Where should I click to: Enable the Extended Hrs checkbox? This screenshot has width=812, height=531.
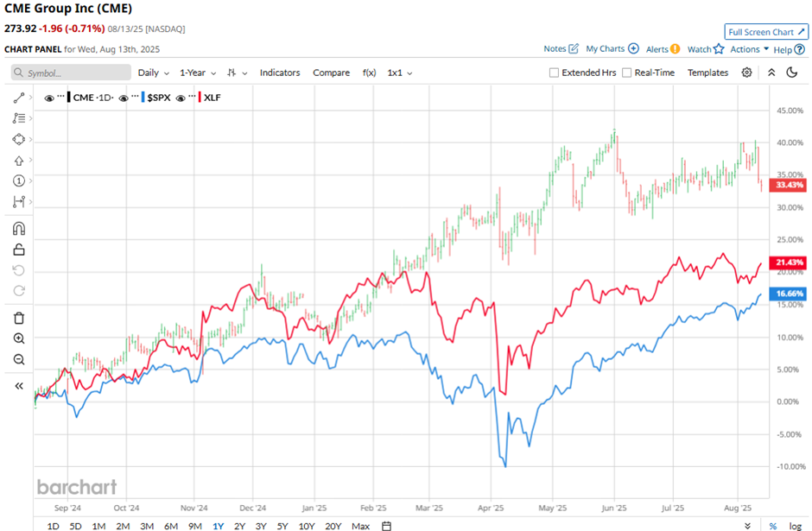pyautogui.click(x=554, y=73)
